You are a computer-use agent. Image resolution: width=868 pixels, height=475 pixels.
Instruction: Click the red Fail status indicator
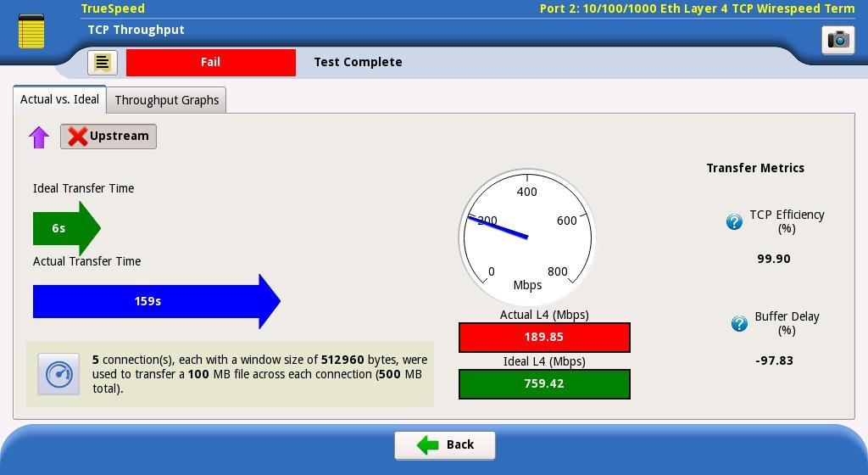pos(211,63)
